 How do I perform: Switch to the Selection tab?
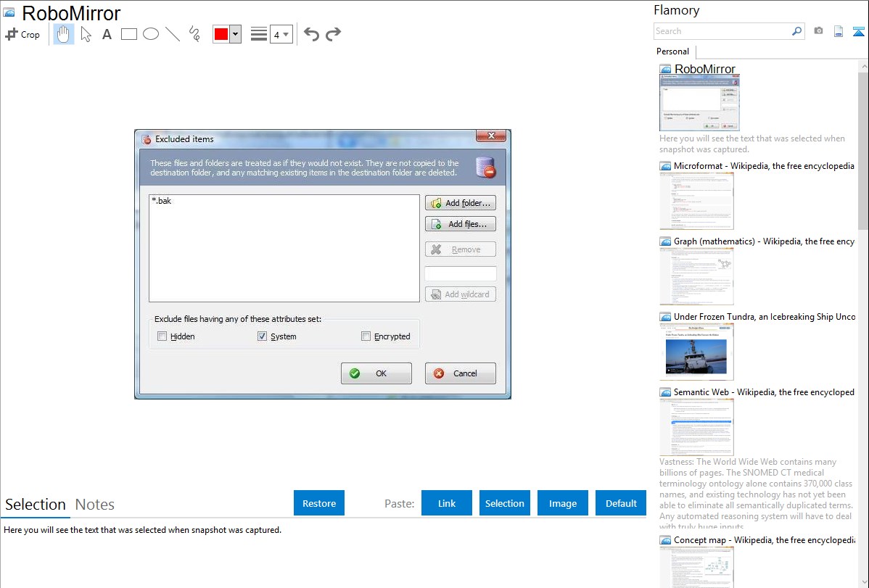36,505
